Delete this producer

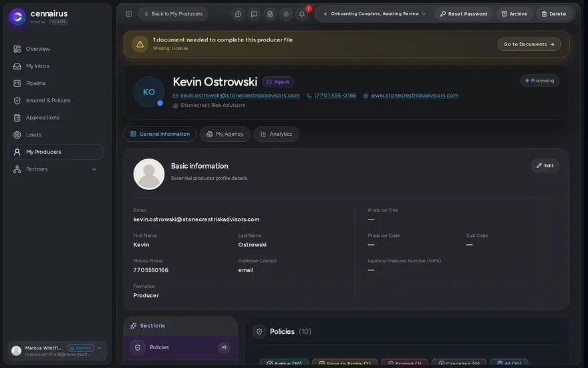pos(553,14)
